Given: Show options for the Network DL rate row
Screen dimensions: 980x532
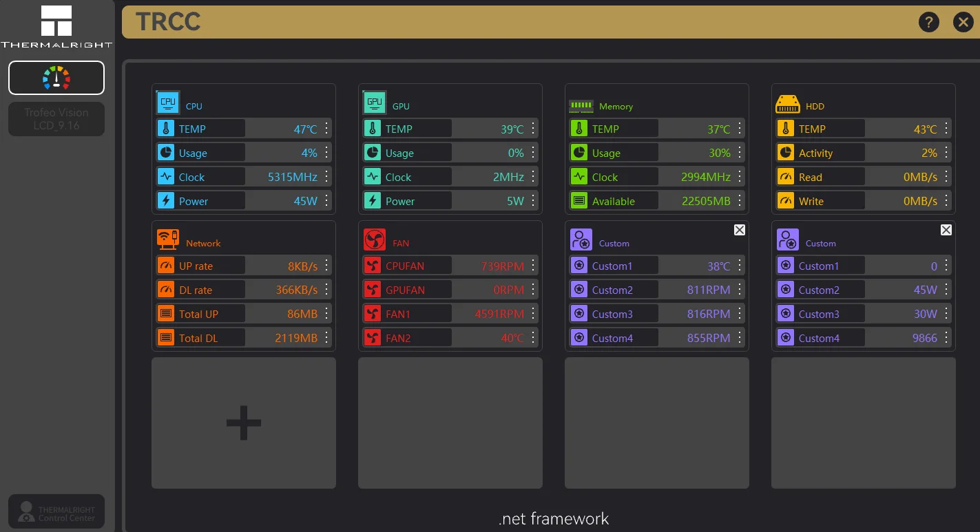Looking at the screenshot, I should (x=326, y=290).
